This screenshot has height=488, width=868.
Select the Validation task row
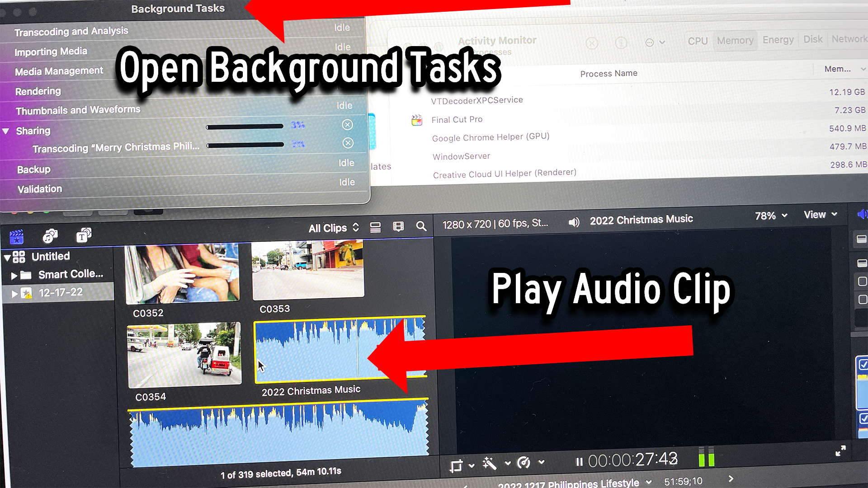(x=184, y=186)
